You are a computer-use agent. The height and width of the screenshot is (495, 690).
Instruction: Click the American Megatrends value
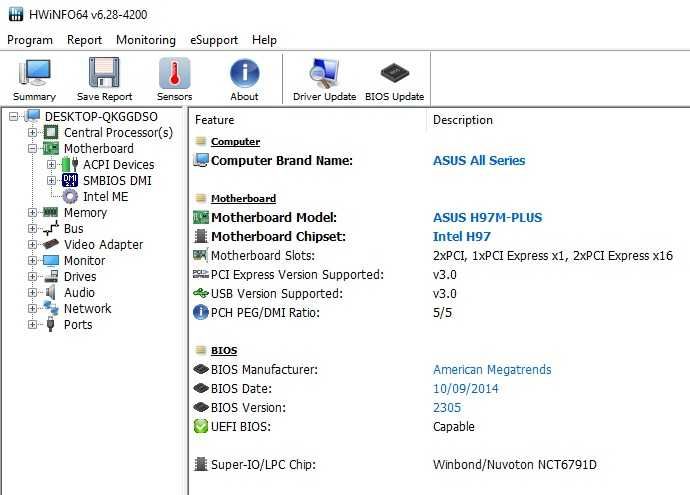pos(492,369)
